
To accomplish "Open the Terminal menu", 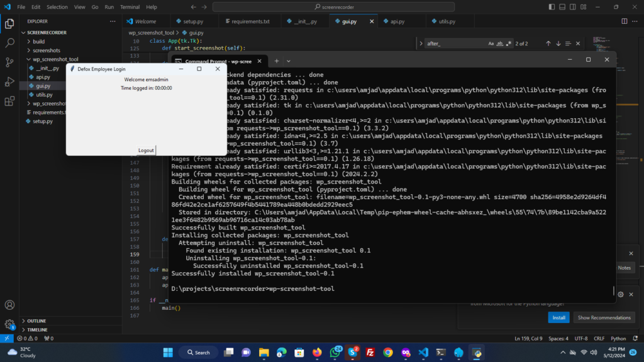I will coord(130,7).
